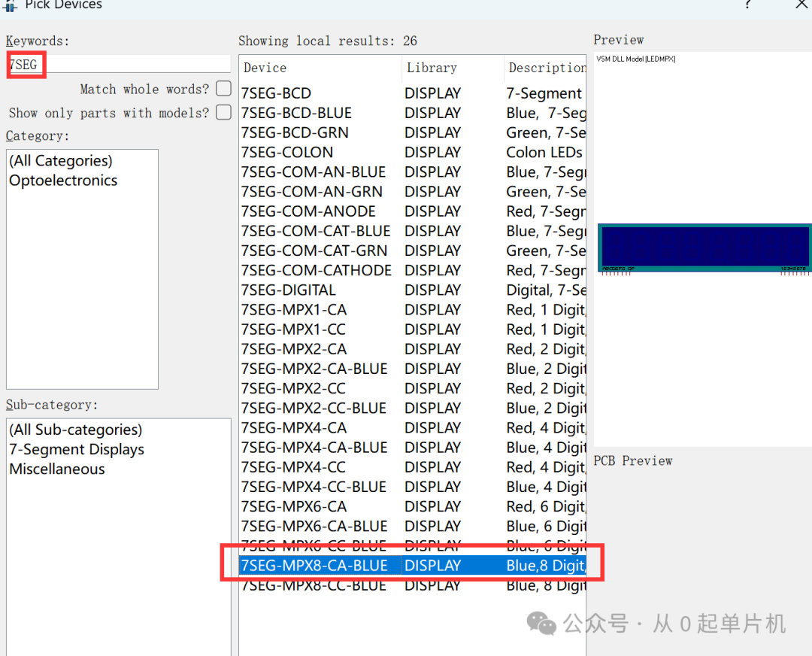812x656 pixels.
Task: Select the Optoelectronics category
Action: [x=63, y=181]
